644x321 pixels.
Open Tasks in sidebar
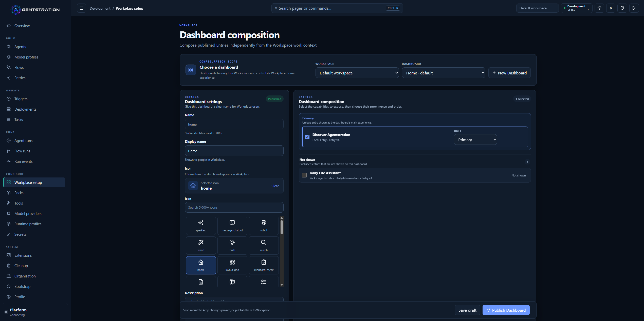[34, 119]
